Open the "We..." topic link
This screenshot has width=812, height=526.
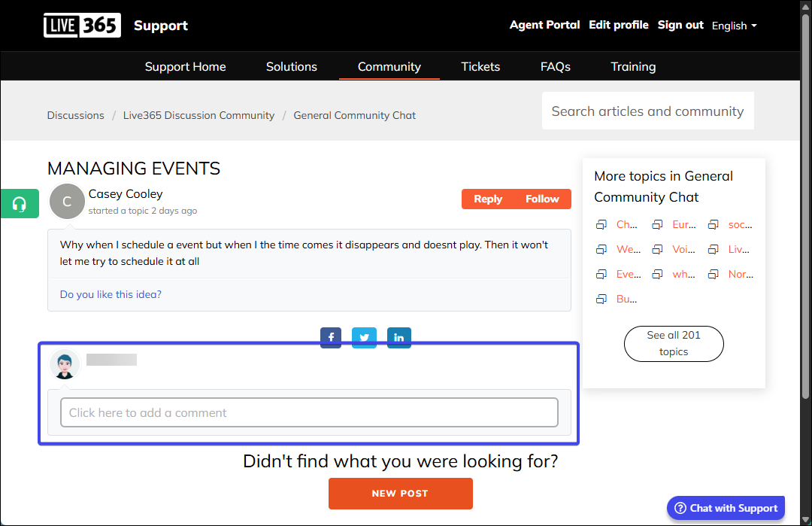coord(628,249)
